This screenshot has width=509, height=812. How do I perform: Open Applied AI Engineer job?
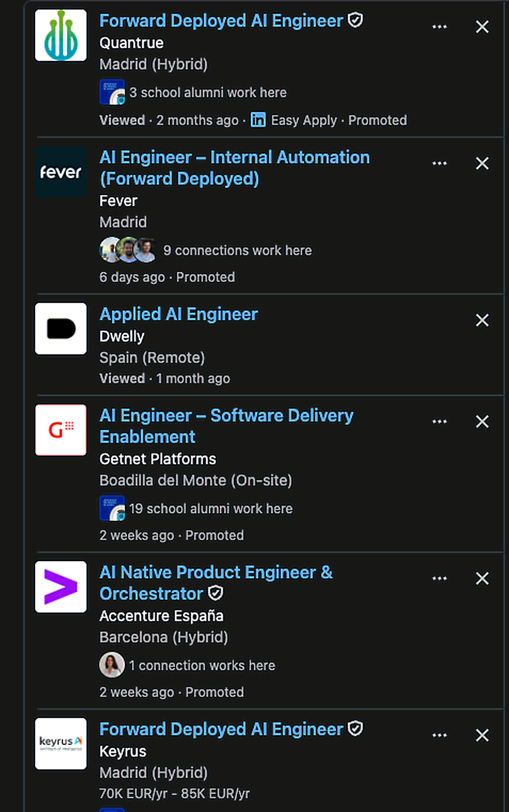(x=179, y=314)
